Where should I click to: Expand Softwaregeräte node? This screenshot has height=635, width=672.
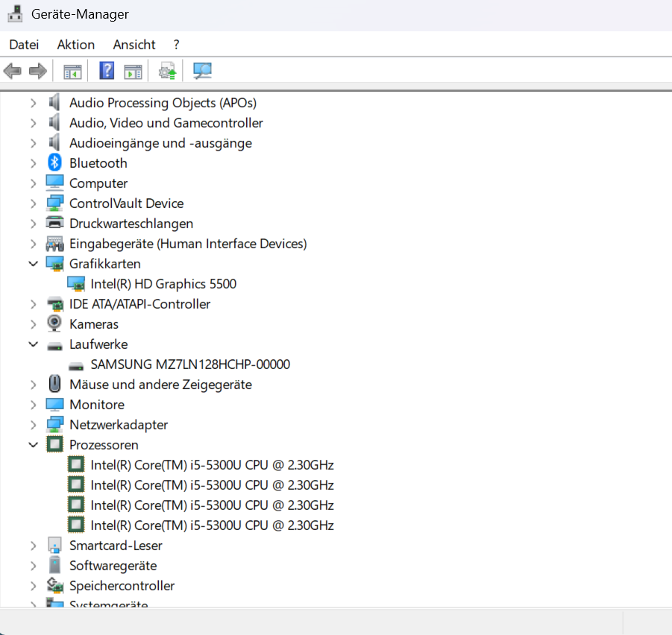pos(34,566)
